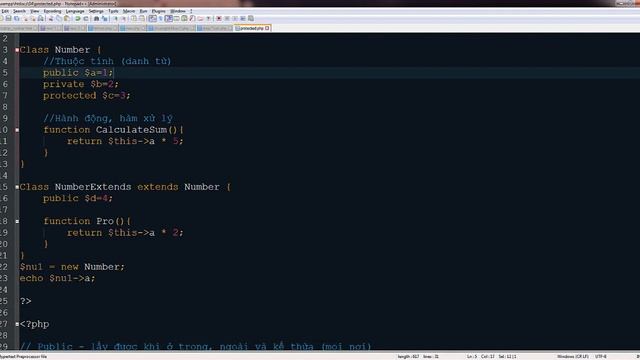Click the green Undo arrow icon

(78, 18)
